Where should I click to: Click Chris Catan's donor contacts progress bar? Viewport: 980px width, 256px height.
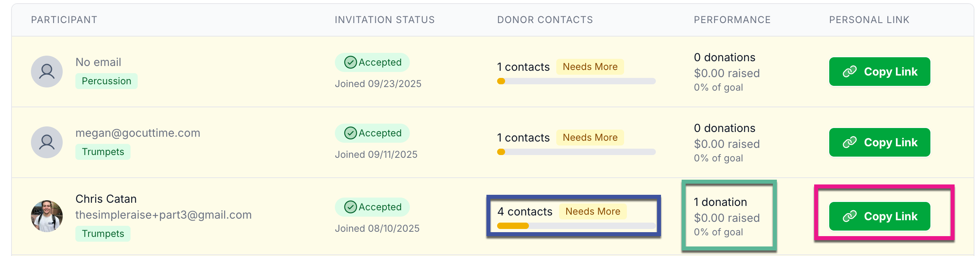pos(576,226)
